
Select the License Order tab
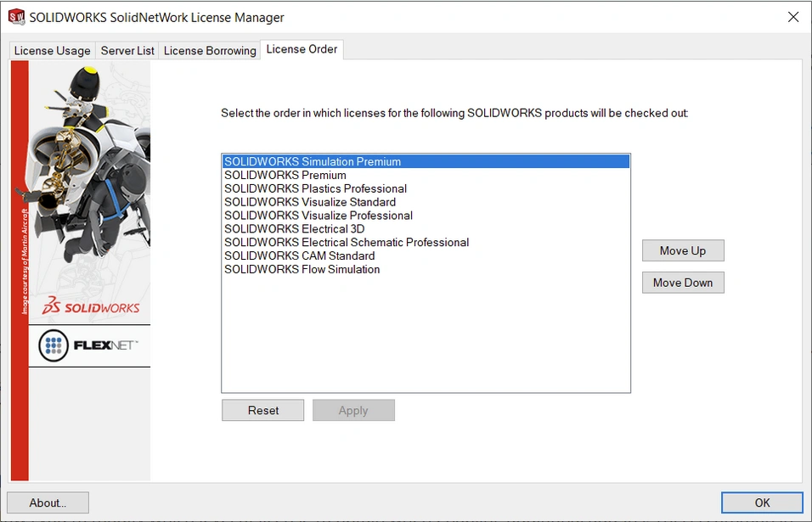(x=302, y=49)
